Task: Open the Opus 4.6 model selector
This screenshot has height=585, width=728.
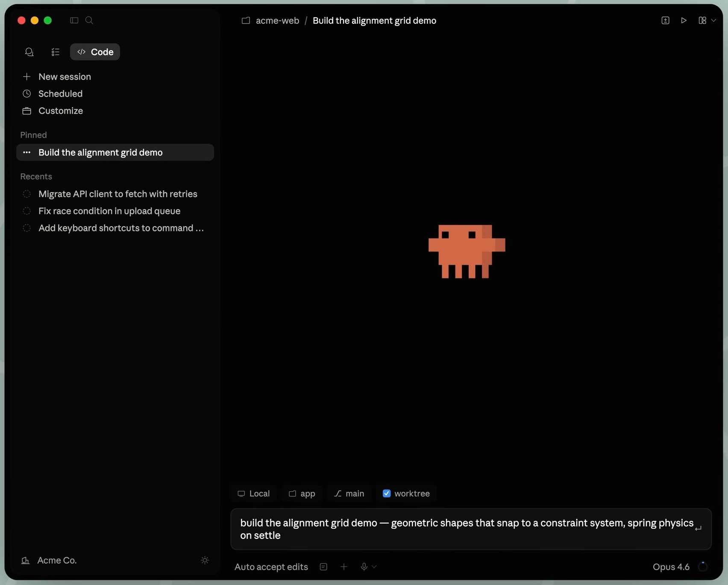Action: coord(671,567)
